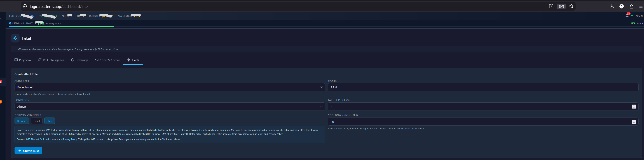Click the Ticker field containing AAPL
The image size is (644, 160).
[x=483, y=87]
